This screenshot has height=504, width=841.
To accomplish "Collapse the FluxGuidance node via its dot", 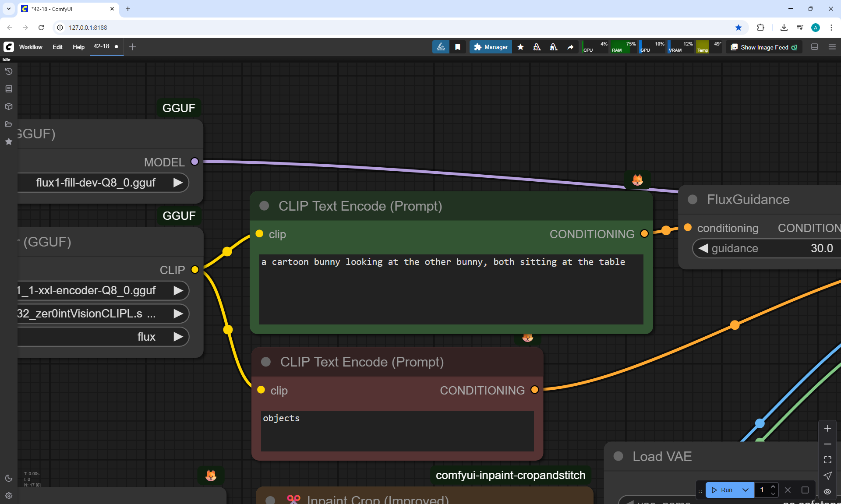I will [x=693, y=200].
